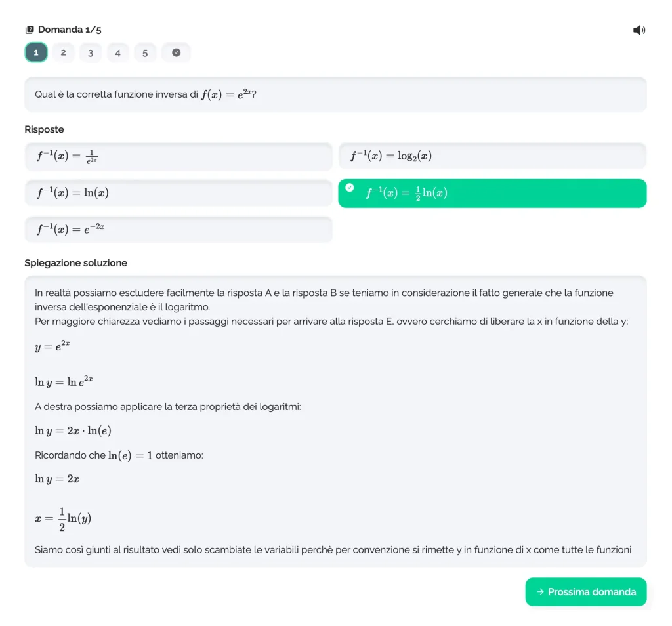Switch to question 5
This screenshot has width=672, height=626.
pyautogui.click(x=145, y=52)
